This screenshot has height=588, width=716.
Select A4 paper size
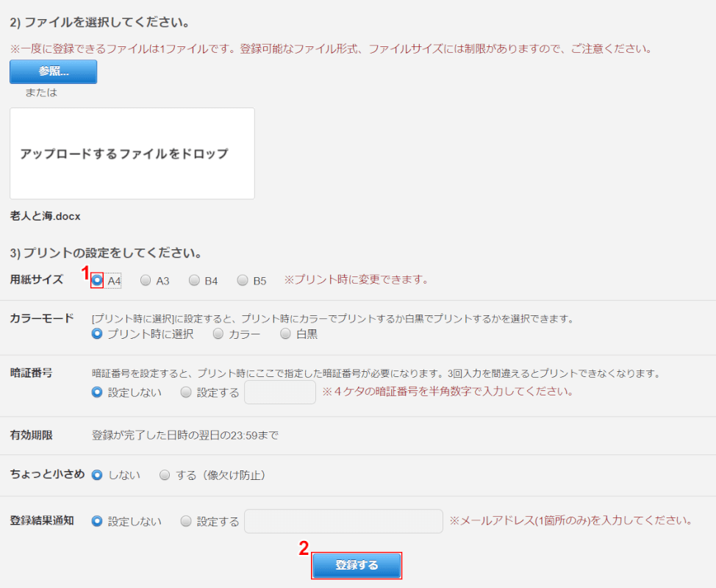pos(97,280)
